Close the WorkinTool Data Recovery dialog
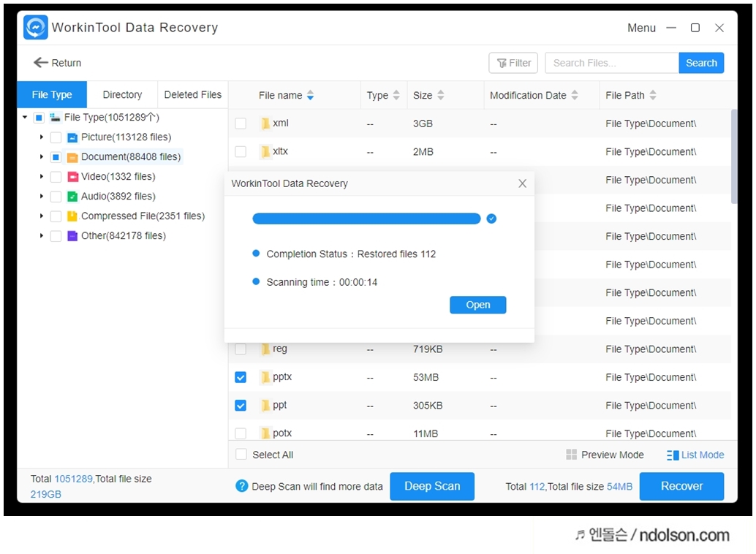The height and width of the screenshot is (554, 756). (x=522, y=183)
